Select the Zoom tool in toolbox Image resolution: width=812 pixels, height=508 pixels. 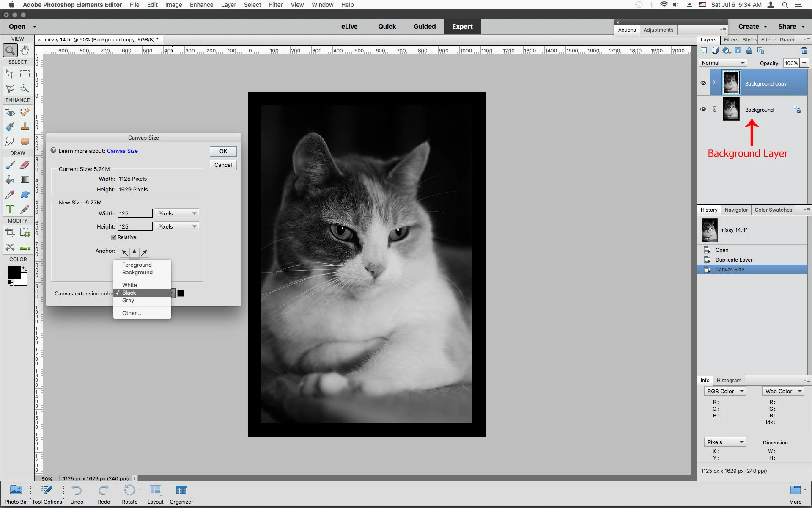pyautogui.click(x=10, y=50)
